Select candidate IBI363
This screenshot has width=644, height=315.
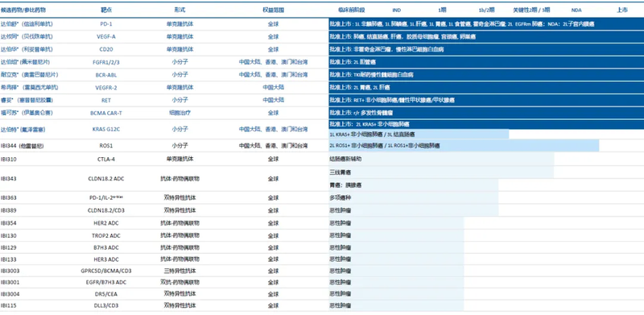(8, 198)
